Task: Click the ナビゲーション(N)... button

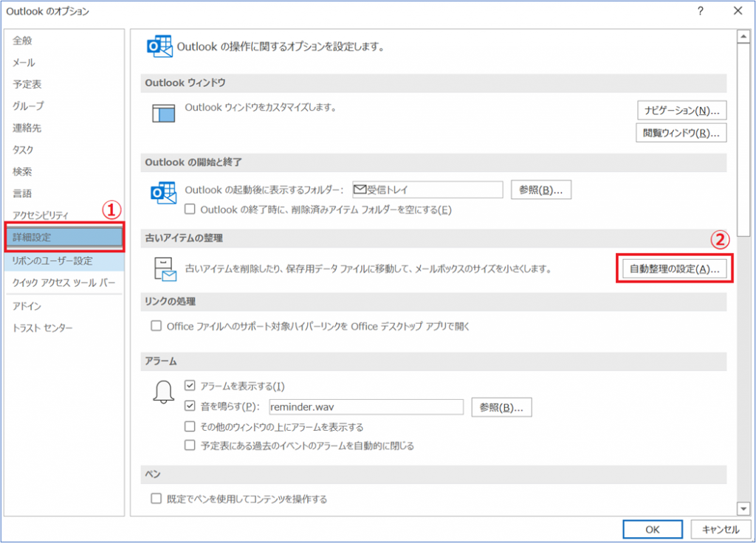Action: click(x=681, y=111)
